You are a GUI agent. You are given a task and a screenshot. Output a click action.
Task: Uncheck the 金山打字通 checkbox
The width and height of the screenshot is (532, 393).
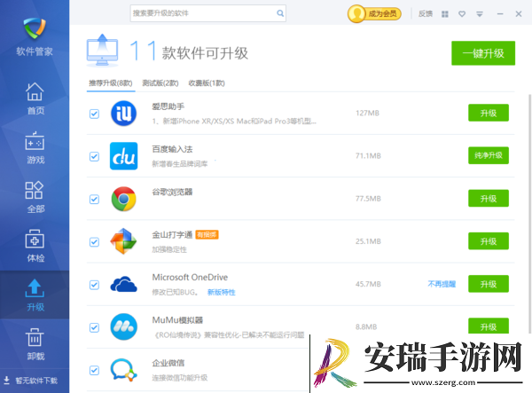coord(94,242)
